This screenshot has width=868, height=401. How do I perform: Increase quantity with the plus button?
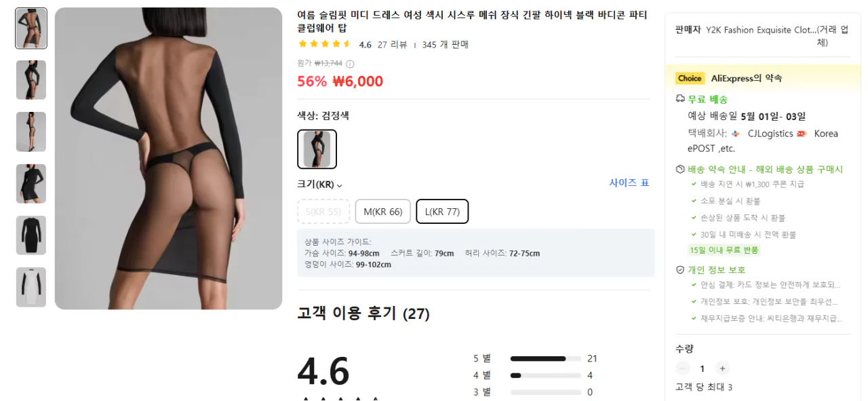point(722,368)
